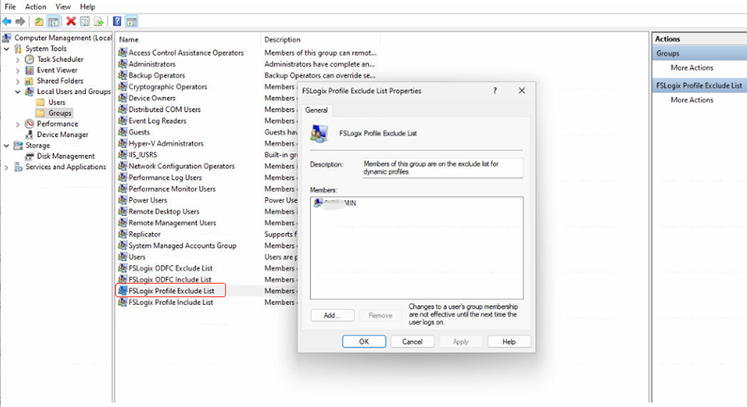Click the blue Help question mark icon
Screen dimensions: 747x407
point(117,21)
